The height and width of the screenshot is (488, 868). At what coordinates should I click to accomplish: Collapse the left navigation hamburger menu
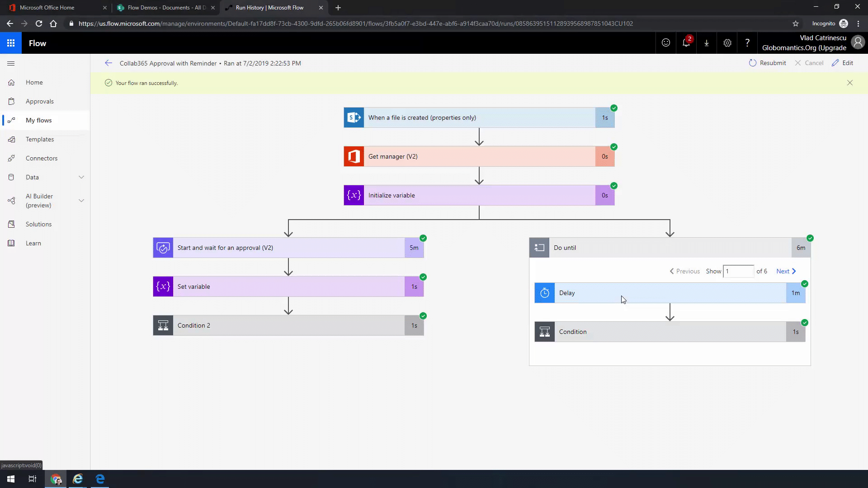[x=11, y=63]
